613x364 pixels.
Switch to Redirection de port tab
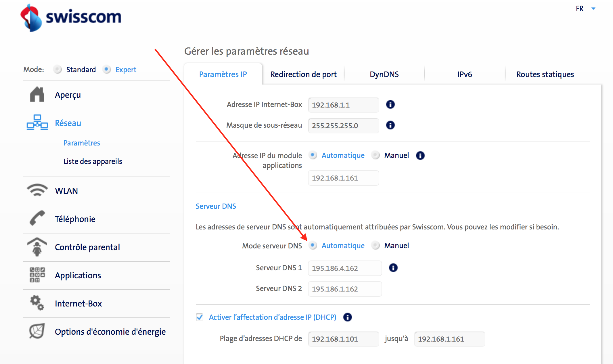pyautogui.click(x=303, y=74)
